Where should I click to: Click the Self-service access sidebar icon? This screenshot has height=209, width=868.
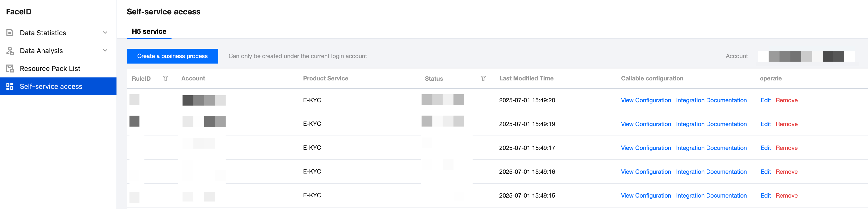[10, 86]
